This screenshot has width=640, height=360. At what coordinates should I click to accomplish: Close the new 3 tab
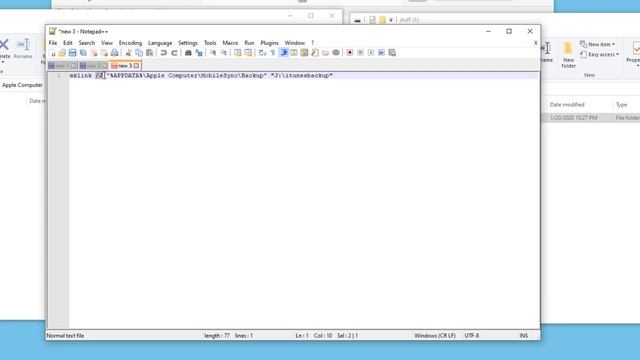coord(137,66)
